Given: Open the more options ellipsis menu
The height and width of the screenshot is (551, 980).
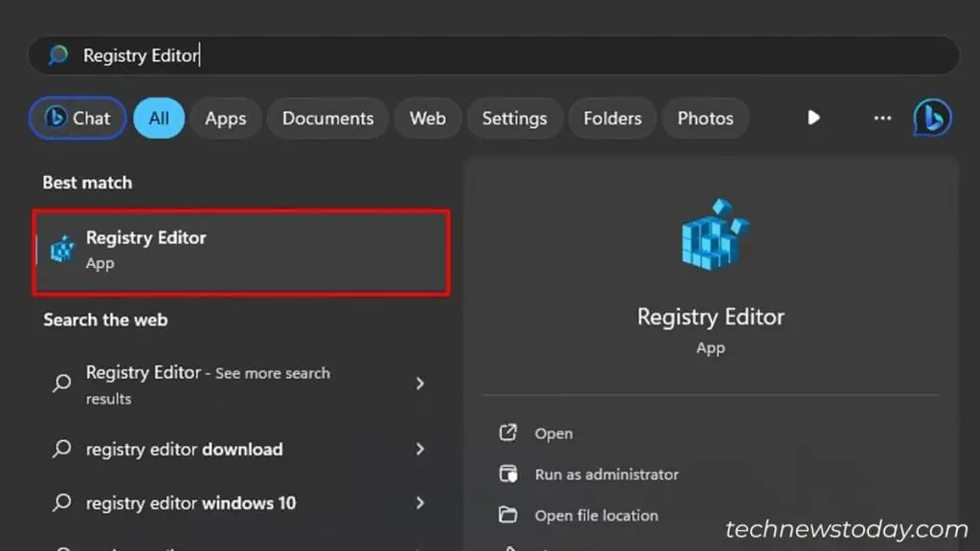Looking at the screenshot, I should click(881, 117).
